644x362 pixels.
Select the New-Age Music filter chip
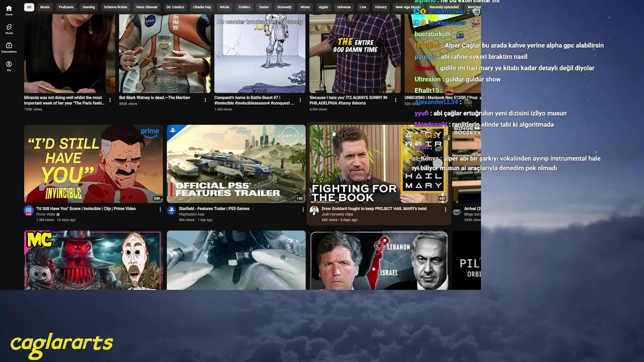[408, 7]
